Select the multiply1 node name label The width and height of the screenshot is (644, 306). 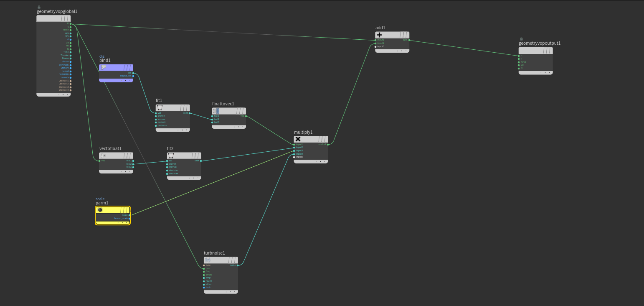(303, 132)
